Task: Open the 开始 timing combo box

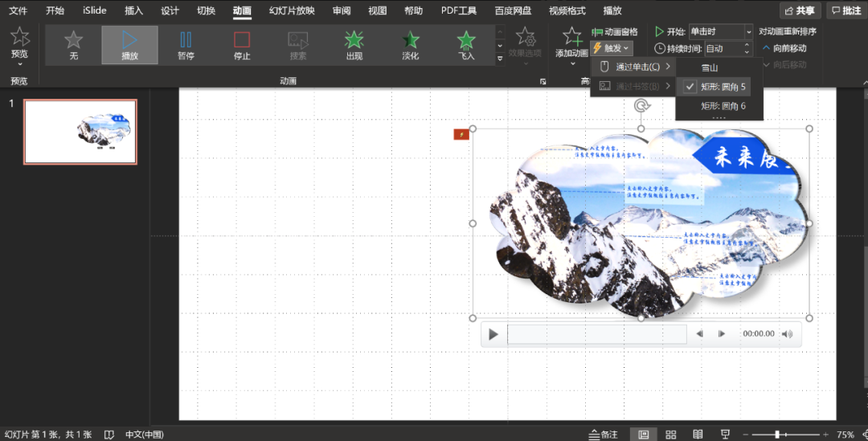Action: (721, 31)
